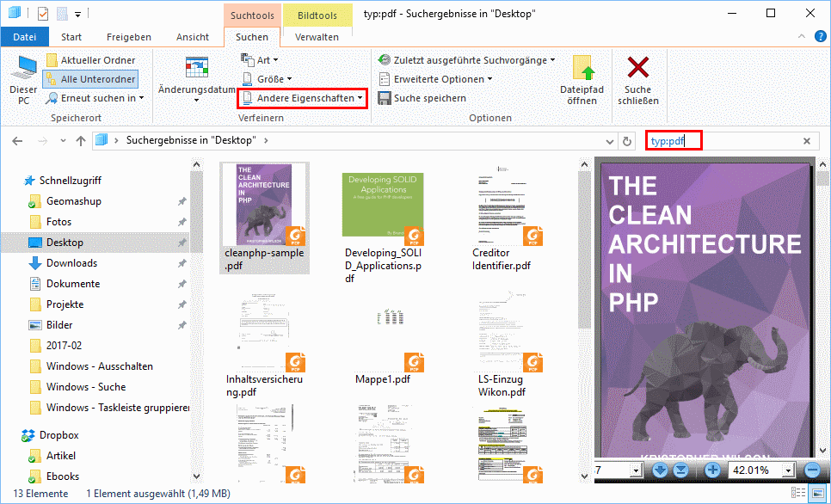The height and width of the screenshot is (504, 831).
Task: Go up one folder level
Action: (81, 141)
